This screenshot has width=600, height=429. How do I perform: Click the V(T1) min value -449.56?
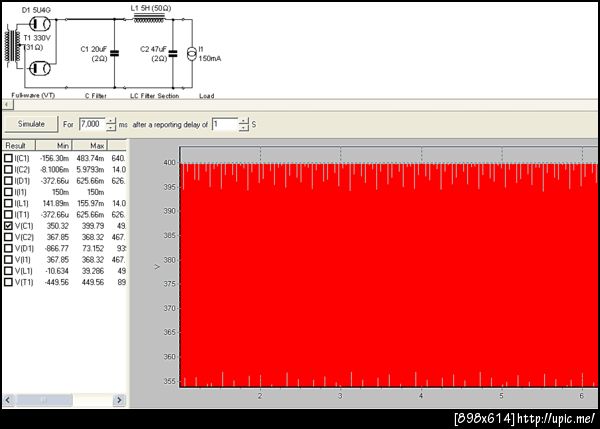tap(56, 282)
